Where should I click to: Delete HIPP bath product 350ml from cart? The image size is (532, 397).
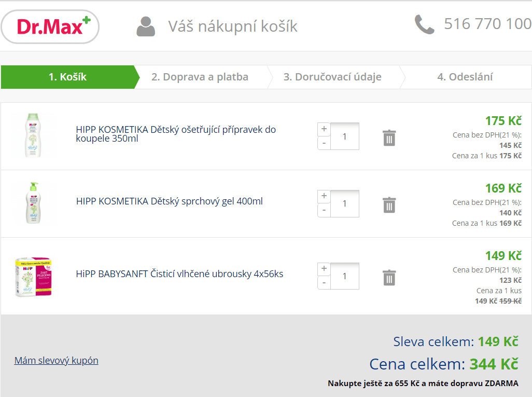coord(389,138)
